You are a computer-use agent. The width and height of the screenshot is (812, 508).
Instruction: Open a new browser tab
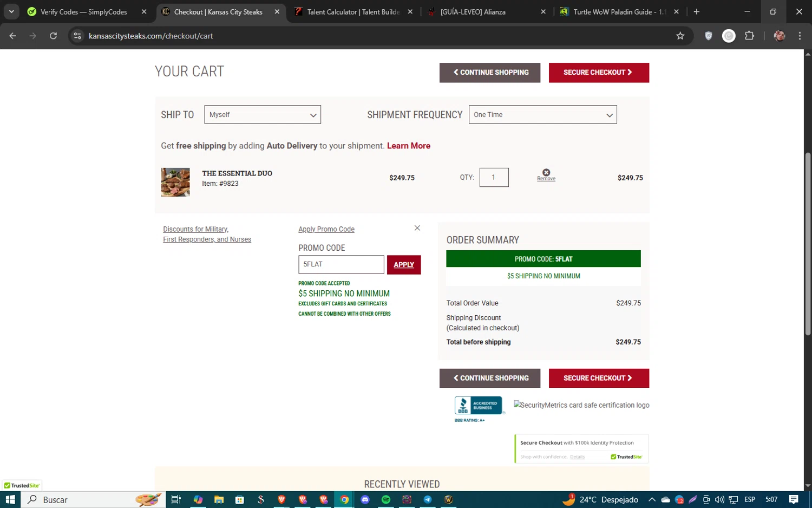697,11
